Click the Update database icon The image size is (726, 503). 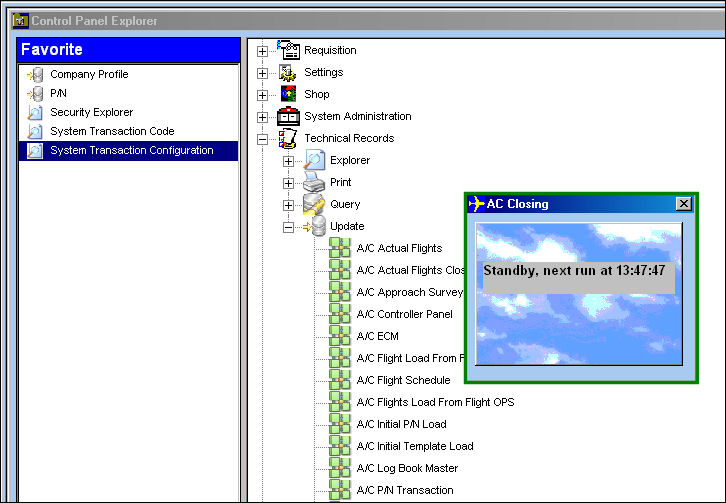315,226
